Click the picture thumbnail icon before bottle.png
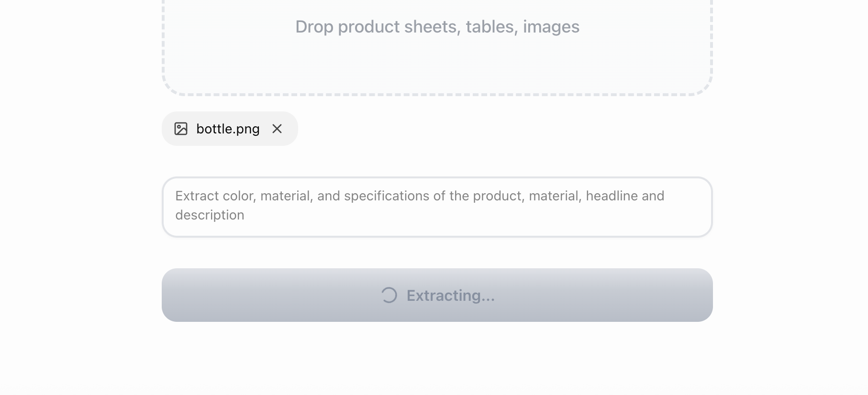The image size is (868, 395). [x=181, y=129]
